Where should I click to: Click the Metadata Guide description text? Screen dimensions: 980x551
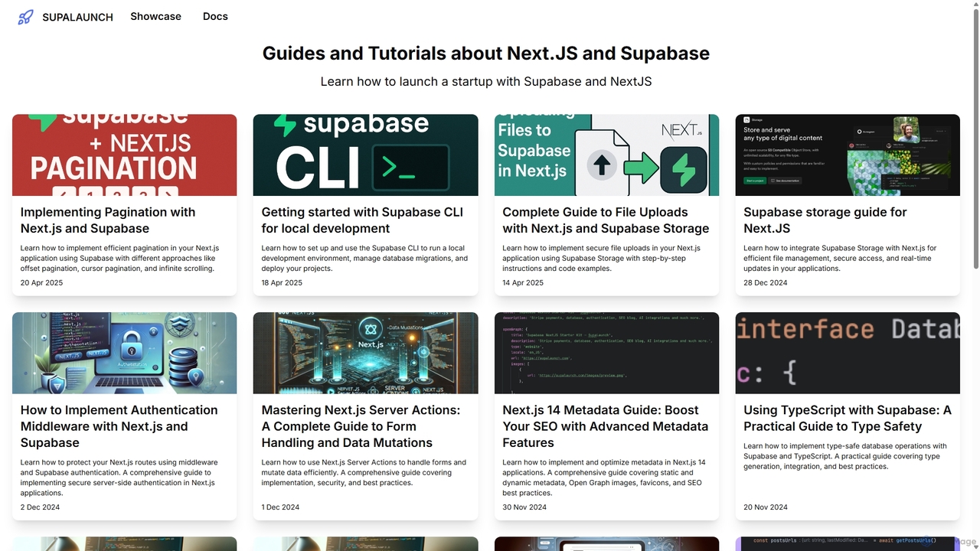(x=604, y=478)
